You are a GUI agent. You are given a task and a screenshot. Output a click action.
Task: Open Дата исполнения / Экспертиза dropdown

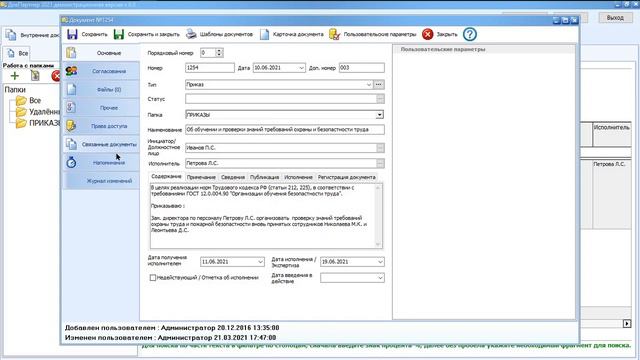point(380,262)
